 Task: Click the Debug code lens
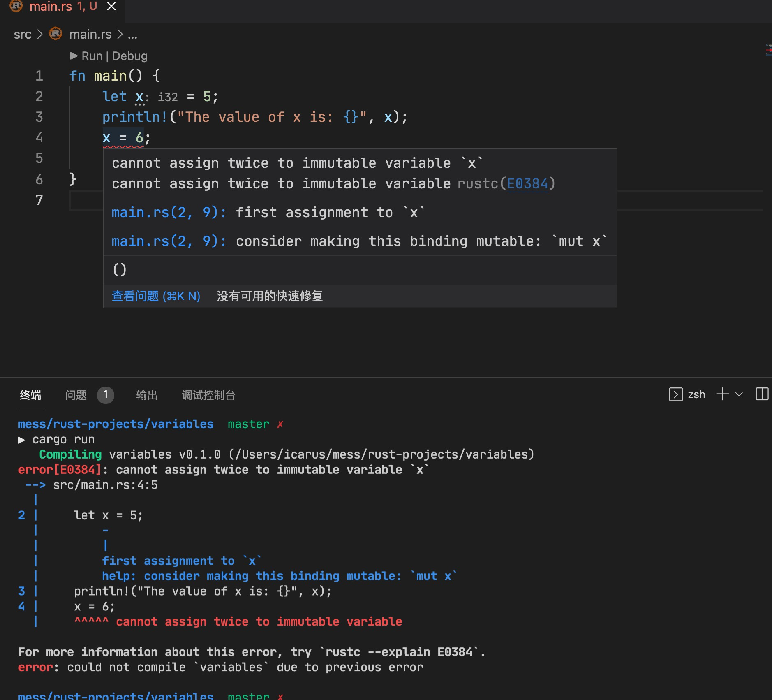pos(129,56)
